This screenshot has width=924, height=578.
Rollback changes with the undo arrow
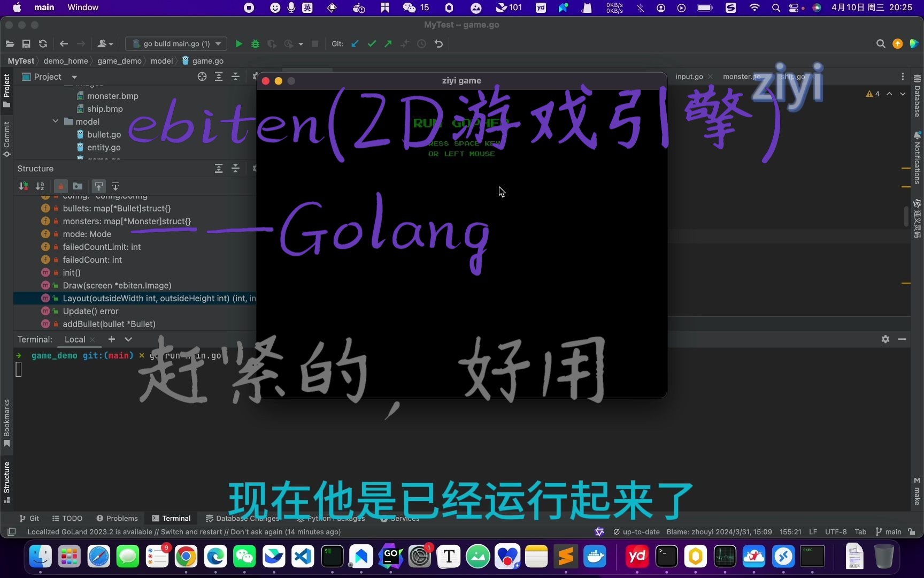pyautogui.click(x=438, y=44)
